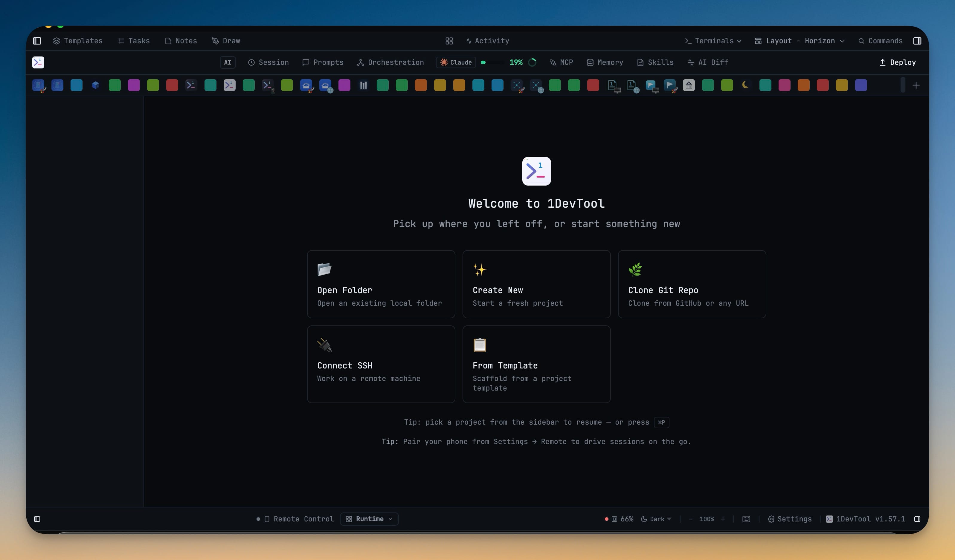955x560 pixels.
Task: Toggle the bottom-right panel icon in status bar
Action: click(x=917, y=519)
